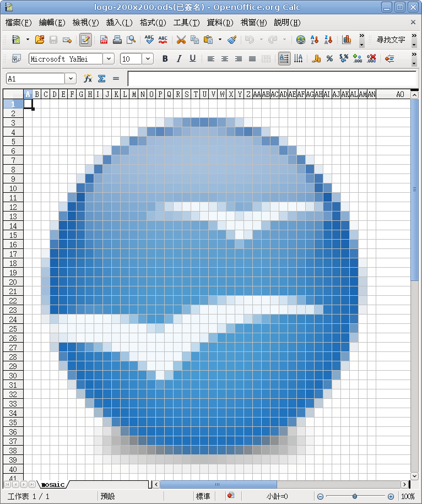This screenshot has height=504, width=422.
Task: Open the 格式(O) menu
Action: click(x=153, y=23)
